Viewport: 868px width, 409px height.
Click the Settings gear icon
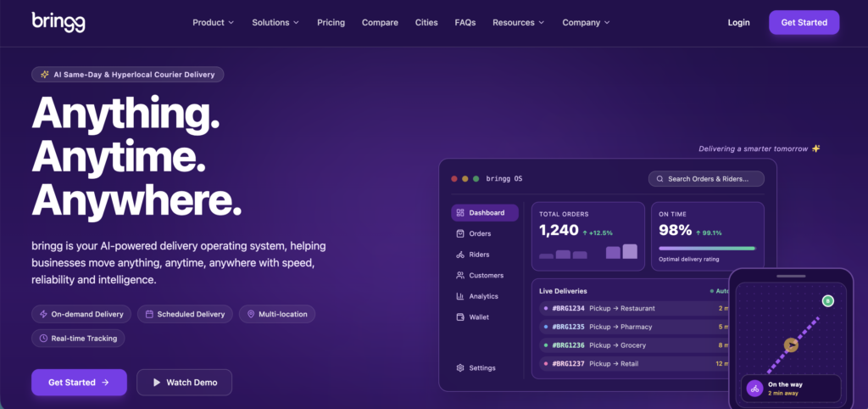click(x=460, y=368)
